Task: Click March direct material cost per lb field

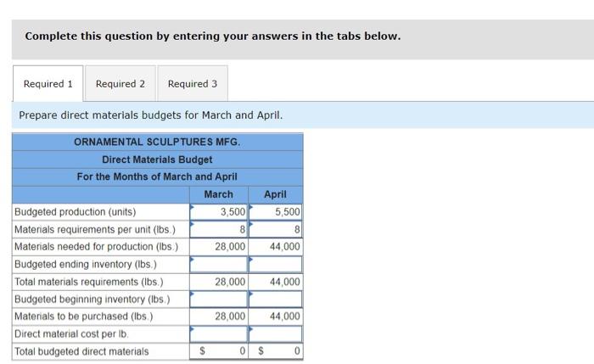Action: (x=219, y=334)
